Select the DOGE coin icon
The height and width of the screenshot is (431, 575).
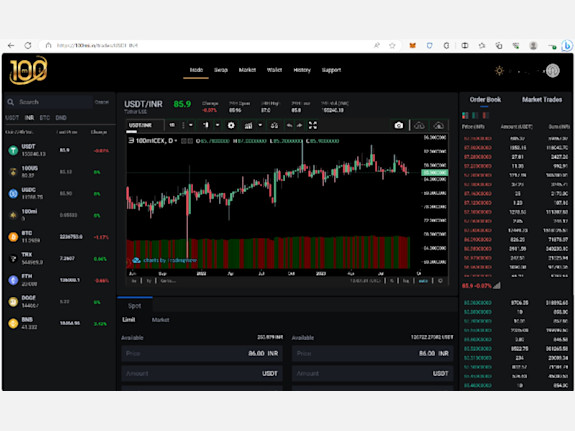[13, 302]
